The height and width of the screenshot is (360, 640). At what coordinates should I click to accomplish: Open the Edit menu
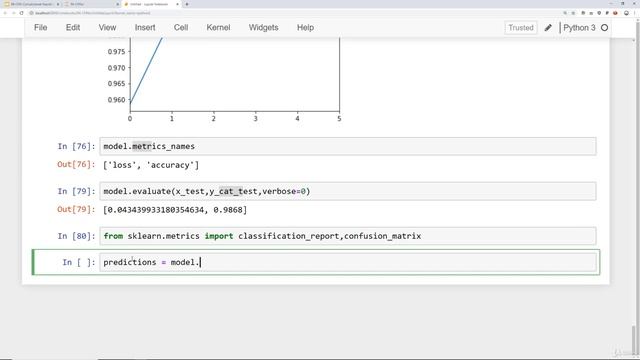pos(73,27)
